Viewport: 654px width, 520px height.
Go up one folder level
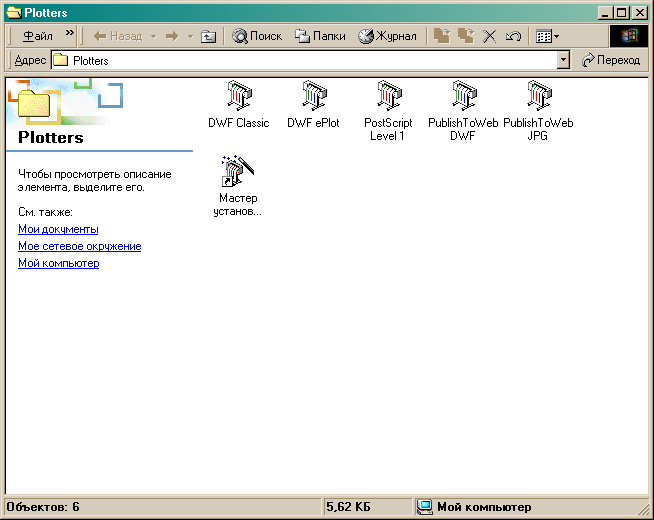208,37
